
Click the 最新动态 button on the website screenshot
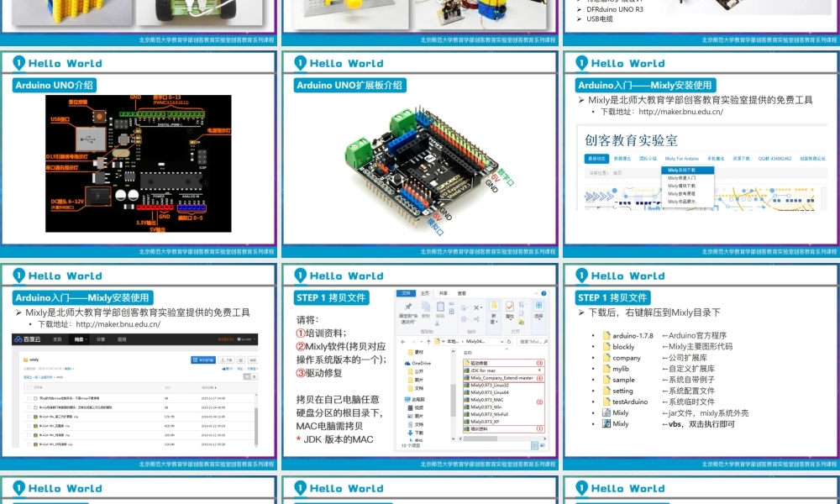click(x=596, y=159)
